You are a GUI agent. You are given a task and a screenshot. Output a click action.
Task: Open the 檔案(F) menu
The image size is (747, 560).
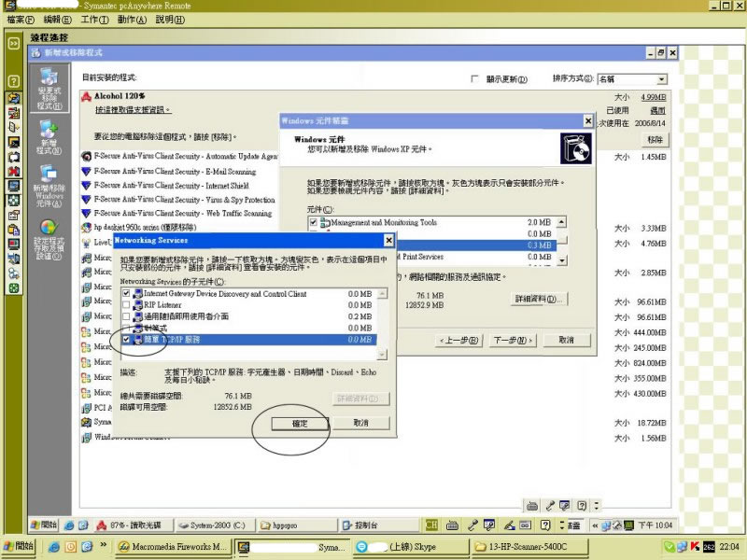click(21, 20)
